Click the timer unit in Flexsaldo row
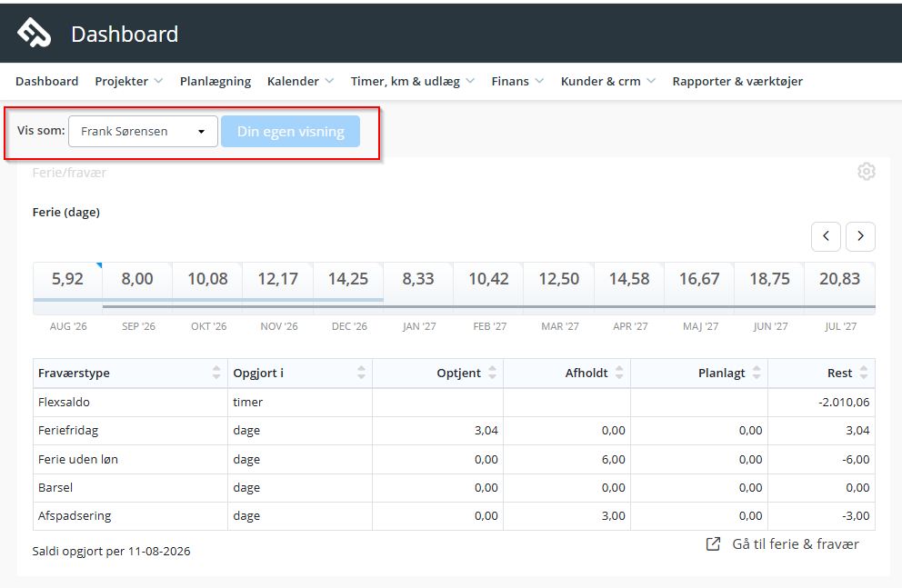This screenshot has width=902, height=588. (x=247, y=402)
